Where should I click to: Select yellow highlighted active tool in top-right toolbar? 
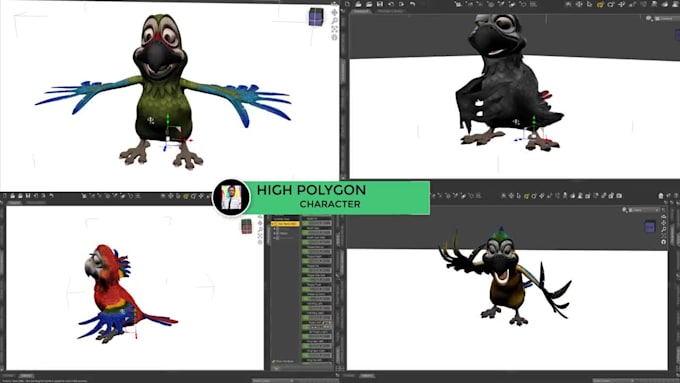(x=600, y=4)
